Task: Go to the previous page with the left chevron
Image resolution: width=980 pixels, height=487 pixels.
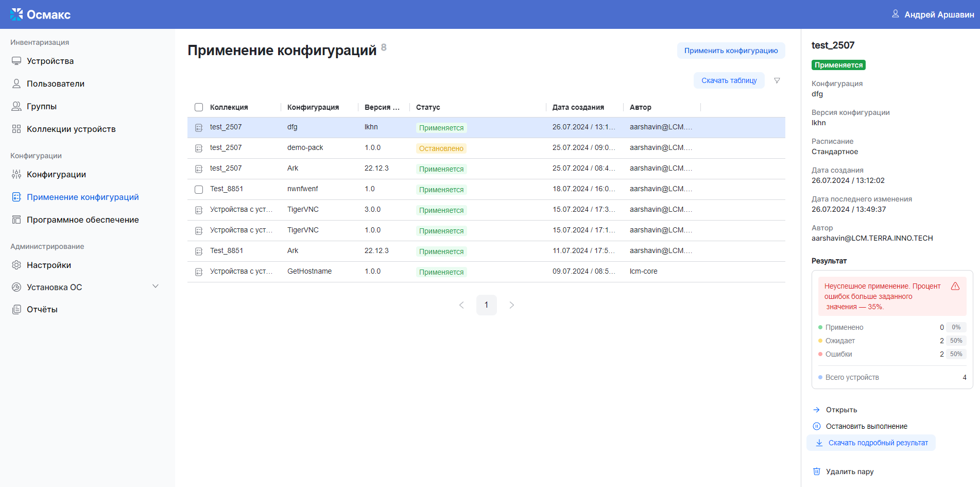Action: point(461,305)
